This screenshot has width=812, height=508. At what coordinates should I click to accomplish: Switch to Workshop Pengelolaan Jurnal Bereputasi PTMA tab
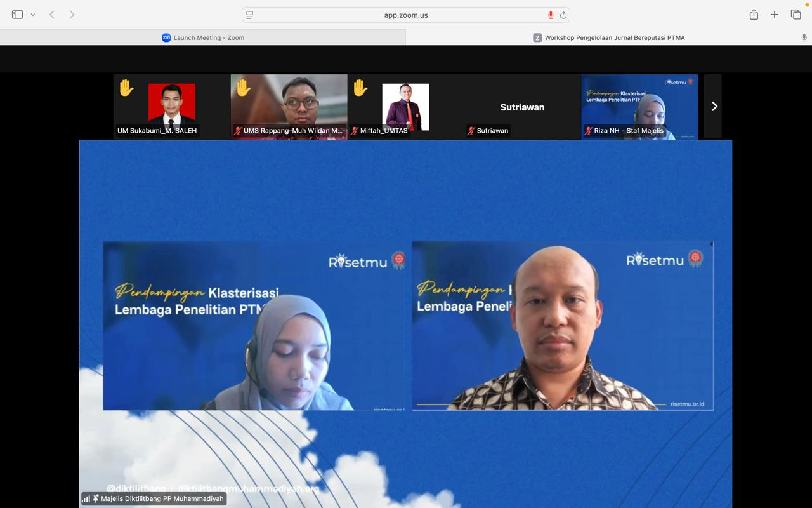tap(609, 37)
